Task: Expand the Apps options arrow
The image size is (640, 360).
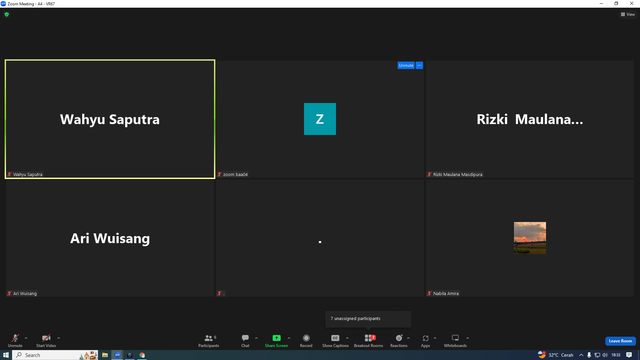Action: (x=435, y=338)
